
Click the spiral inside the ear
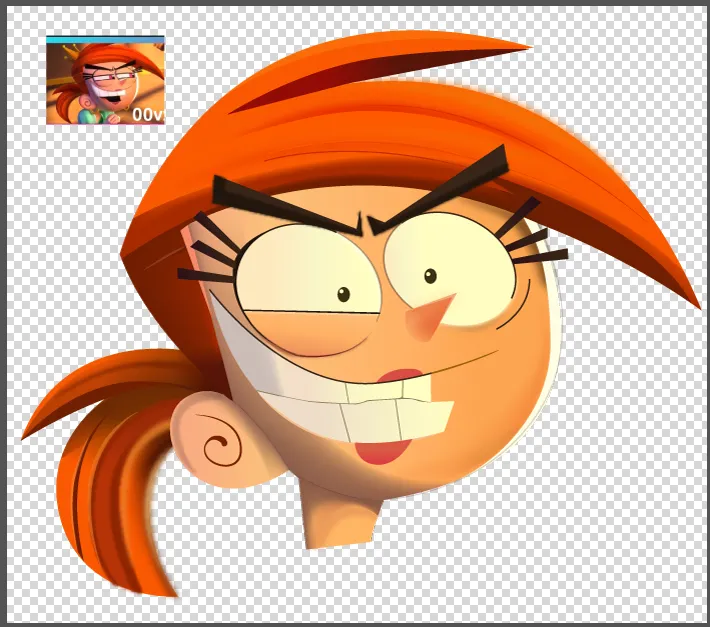(x=219, y=447)
